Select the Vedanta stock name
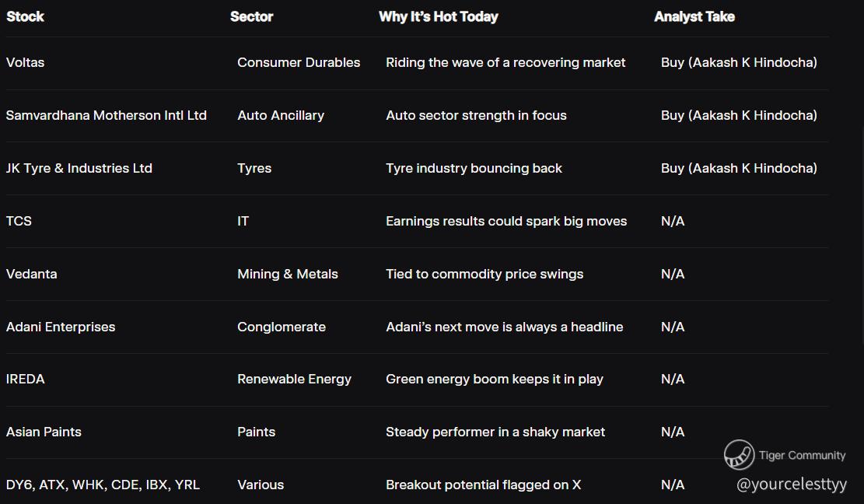 [x=31, y=274]
